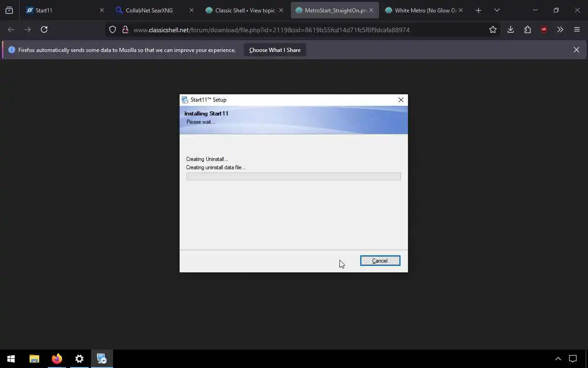Cancel the Start11 installation

point(380,261)
